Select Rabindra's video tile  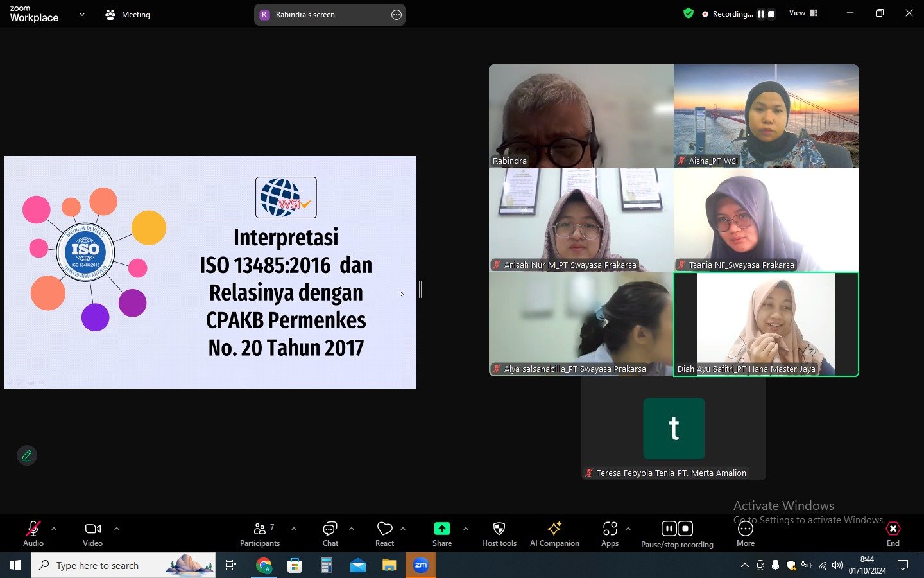[x=581, y=116]
